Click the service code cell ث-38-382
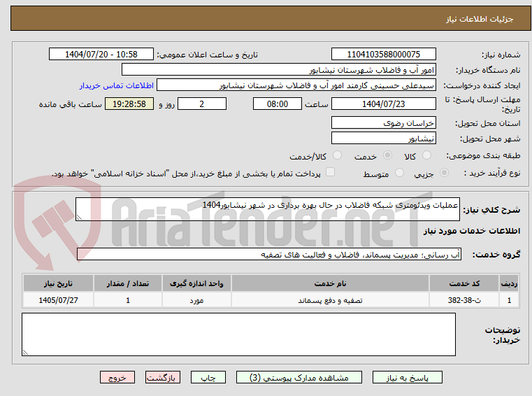 pyautogui.click(x=464, y=300)
